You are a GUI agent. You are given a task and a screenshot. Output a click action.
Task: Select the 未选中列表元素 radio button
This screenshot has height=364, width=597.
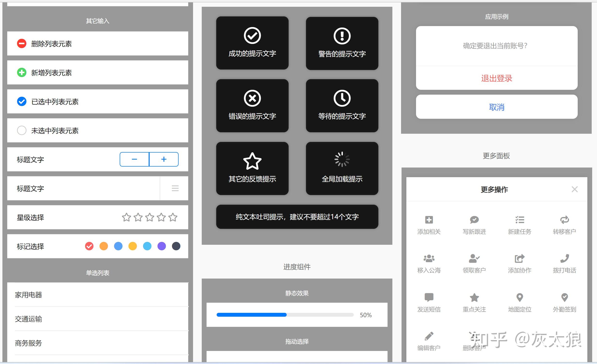pos(21,130)
